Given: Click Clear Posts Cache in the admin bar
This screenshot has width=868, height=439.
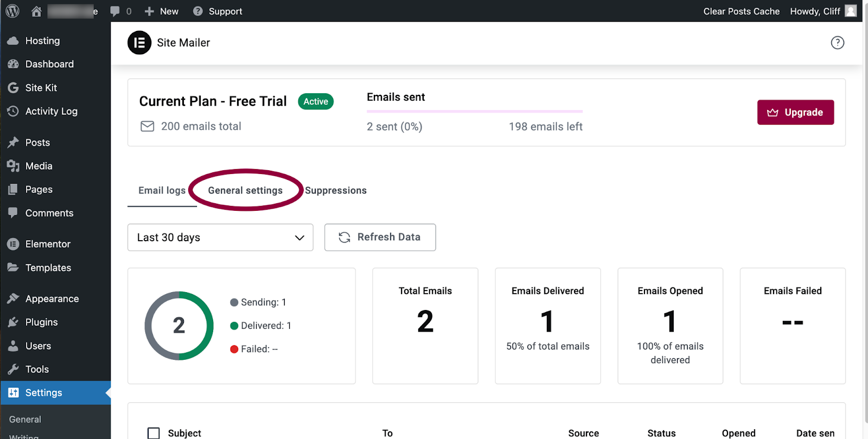Looking at the screenshot, I should [741, 11].
